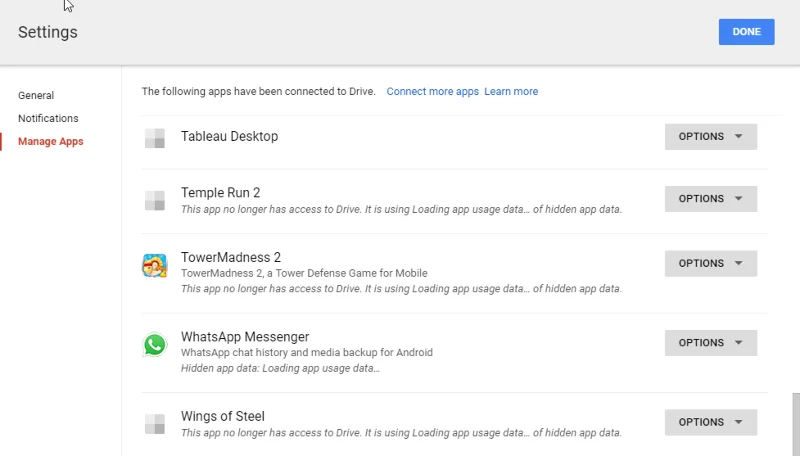The width and height of the screenshot is (800, 456).
Task: Click the WhatsApp Messenger app name
Action: click(x=245, y=337)
